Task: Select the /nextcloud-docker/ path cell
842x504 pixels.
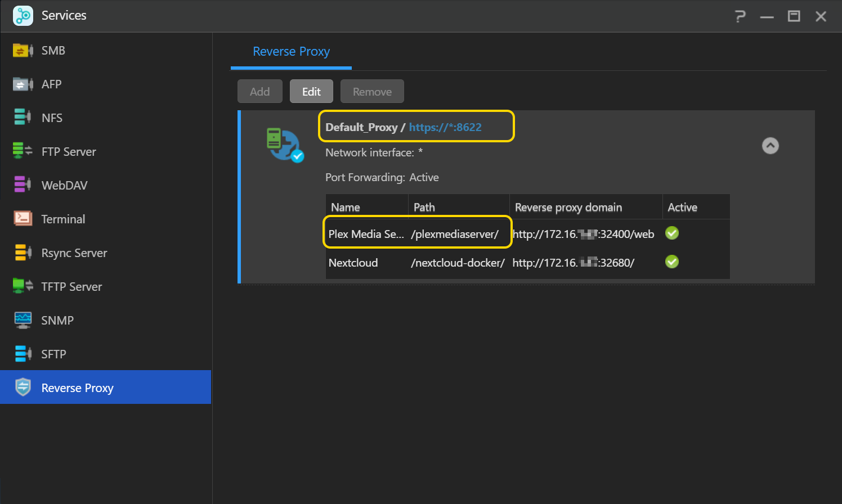Action: [458, 263]
